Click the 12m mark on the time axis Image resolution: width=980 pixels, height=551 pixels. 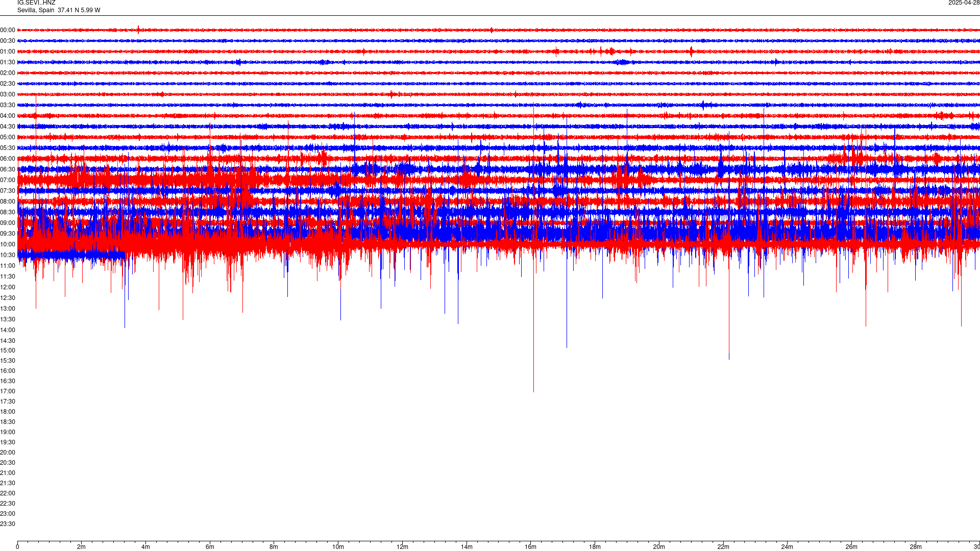[402, 547]
